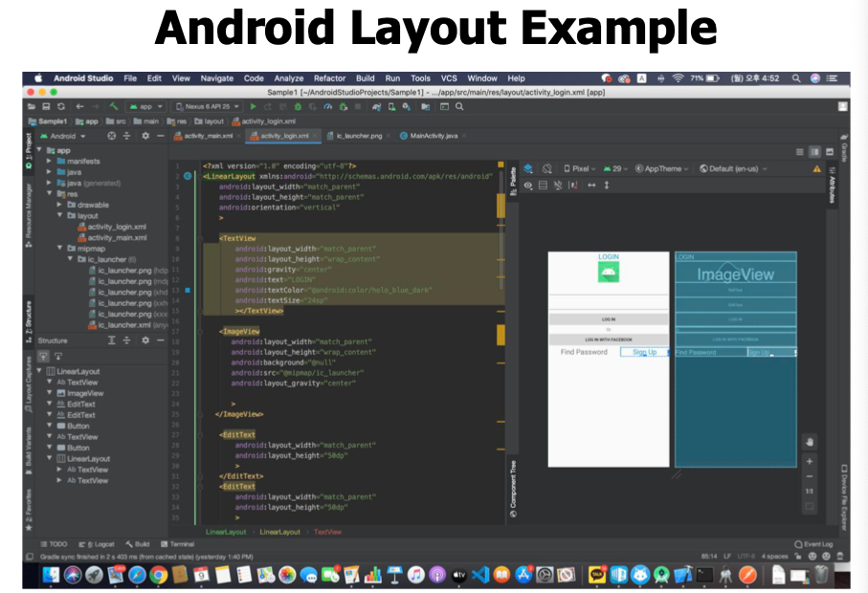Open the Event Log
This screenshot has height=593, width=868.
[x=813, y=544]
